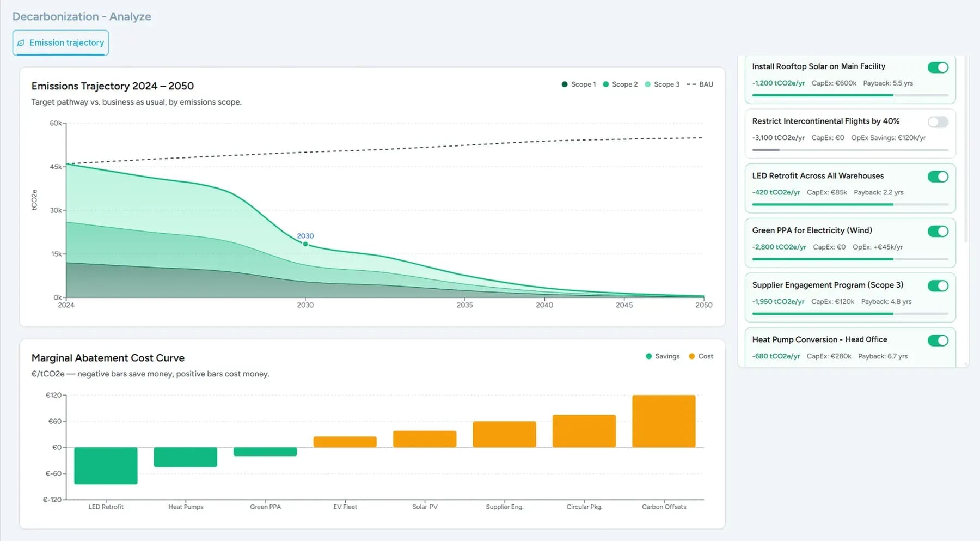Click the LED Retrofit savings bar
Viewport: 980px width, 541px height.
click(106, 465)
